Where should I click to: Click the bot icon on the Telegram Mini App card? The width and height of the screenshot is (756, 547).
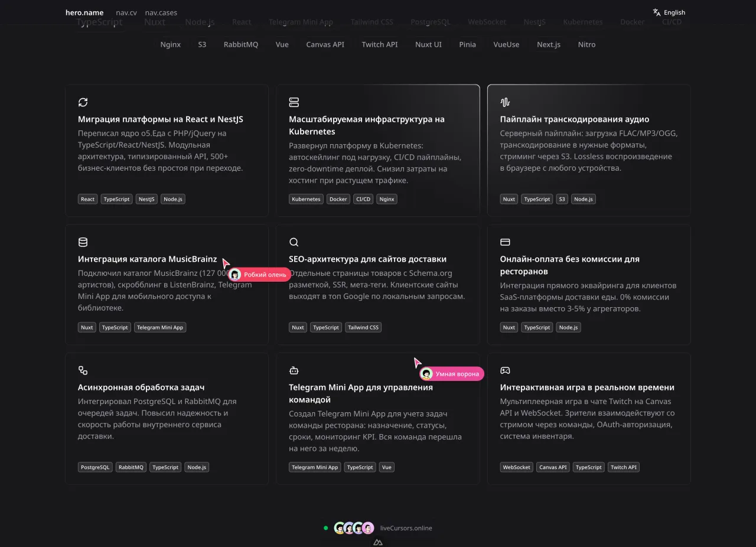(294, 370)
